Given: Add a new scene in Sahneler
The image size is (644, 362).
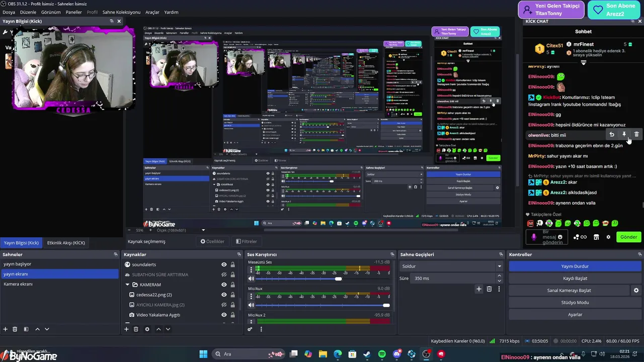Looking at the screenshot, I should (x=6, y=329).
